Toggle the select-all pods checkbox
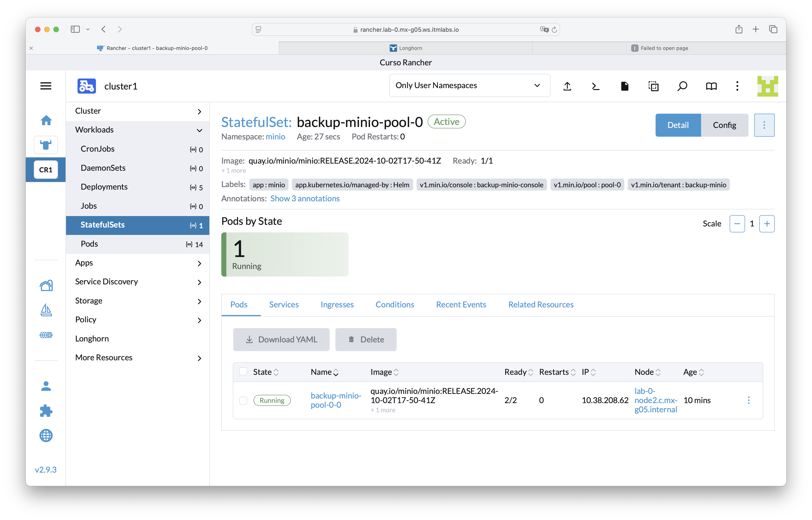The width and height of the screenshot is (812, 520). pyautogui.click(x=243, y=371)
